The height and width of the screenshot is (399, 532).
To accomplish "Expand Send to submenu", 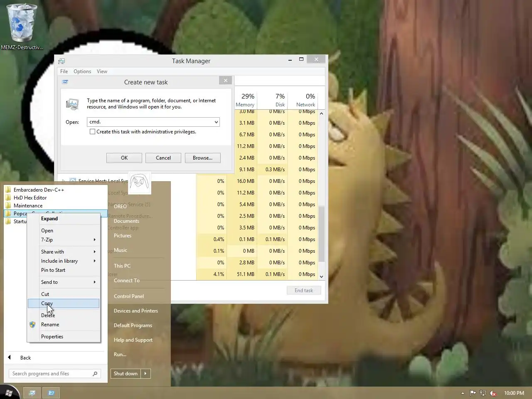I will pyautogui.click(x=95, y=282).
